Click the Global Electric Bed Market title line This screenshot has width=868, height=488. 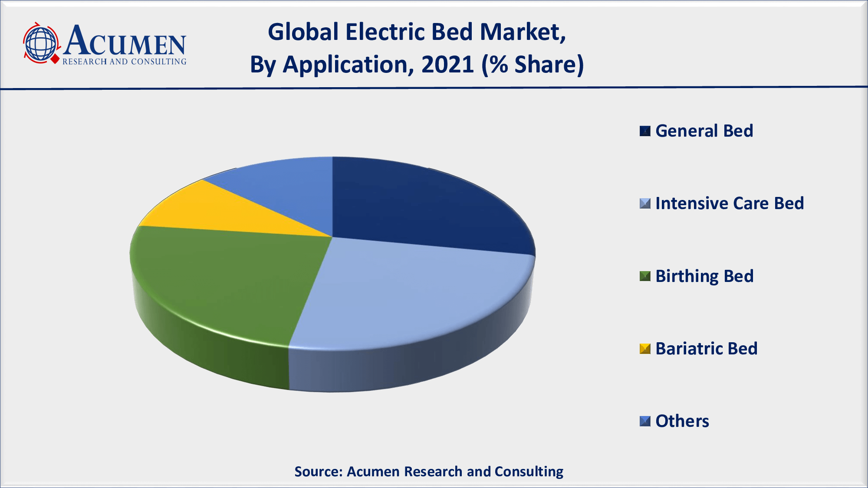pyautogui.click(x=417, y=33)
